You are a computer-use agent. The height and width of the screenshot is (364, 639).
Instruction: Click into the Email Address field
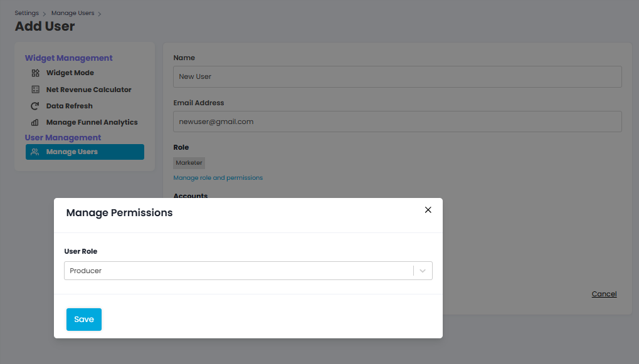(x=397, y=122)
